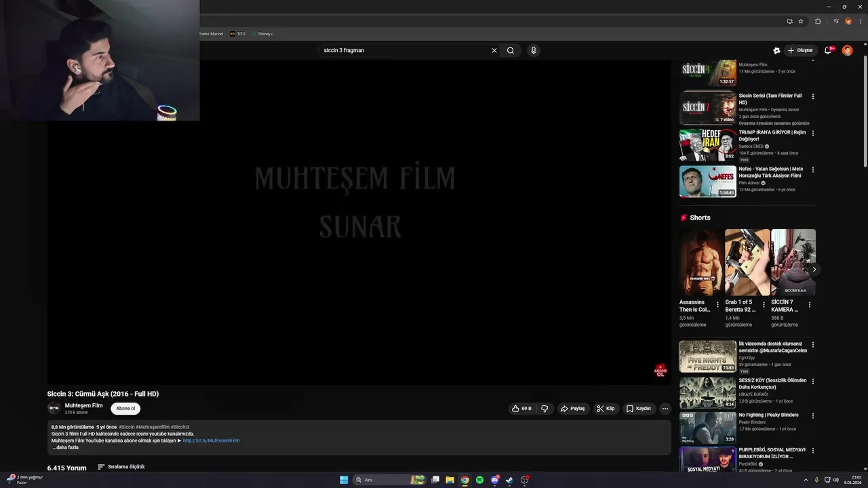Open the Disney+ bookmark

pyautogui.click(x=262, y=34)
